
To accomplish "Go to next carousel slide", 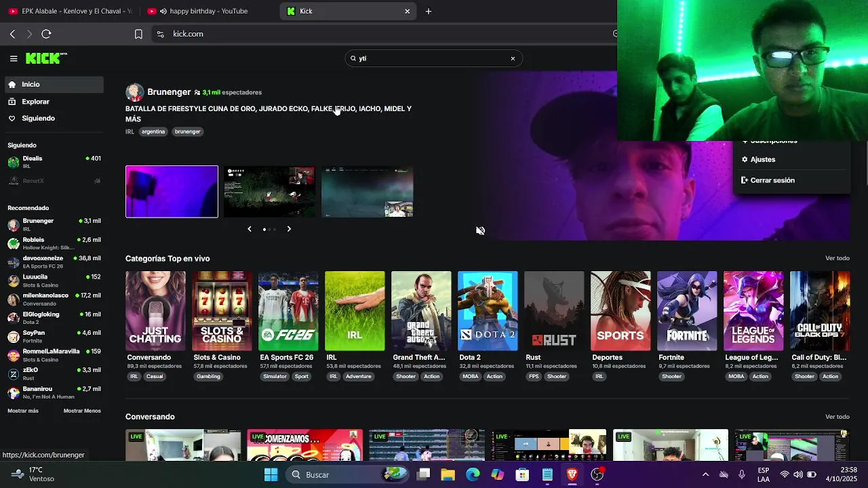I will (289, 229).
